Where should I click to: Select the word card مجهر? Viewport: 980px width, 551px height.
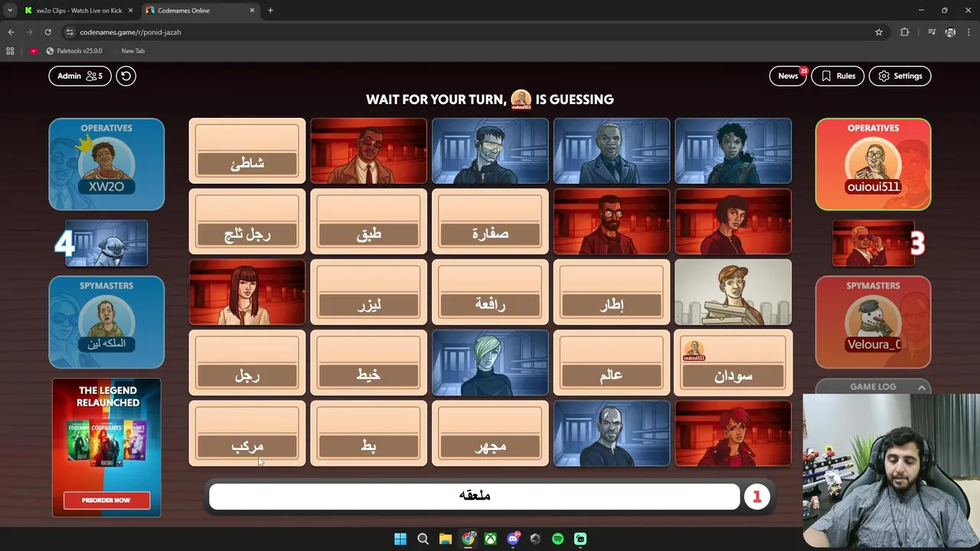[x=490, y=434]
